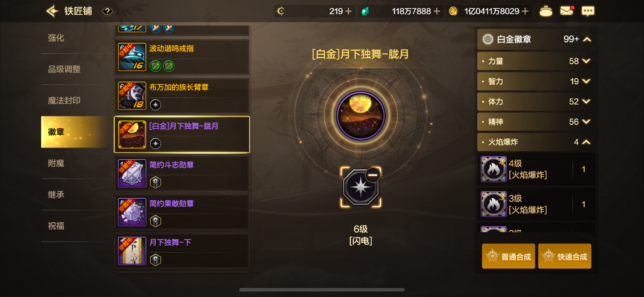
Task: Select the level 4 火焰爆炸 emblem icon
Action: tap(494, 169)
